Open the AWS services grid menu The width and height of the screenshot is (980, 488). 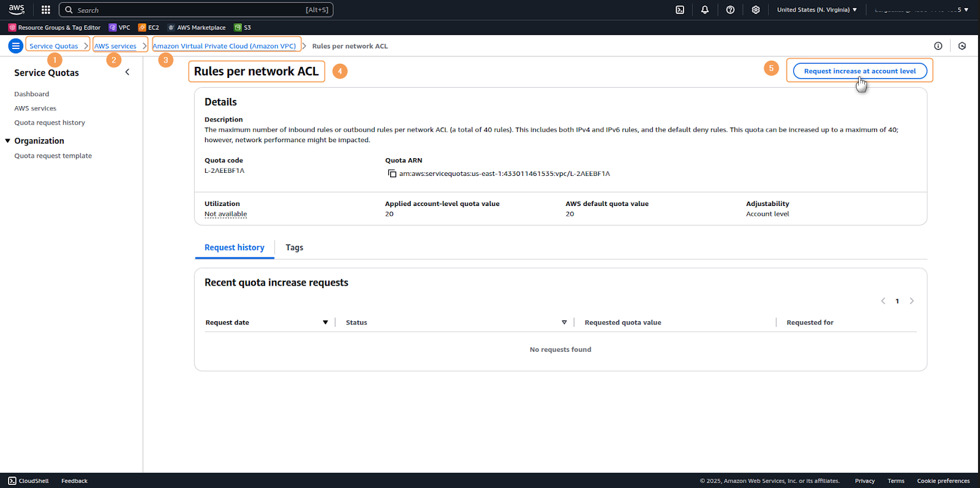(46, 10)
